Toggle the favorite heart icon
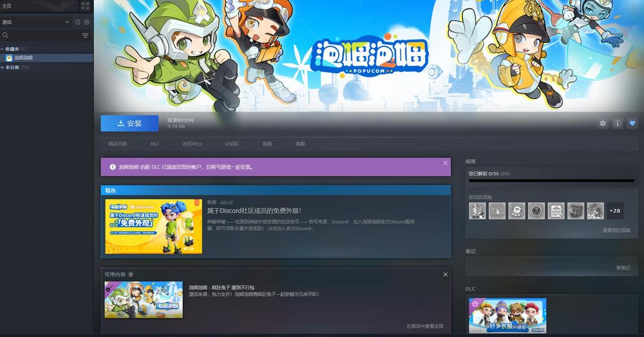This screenshot has height=337, width=644. click(632, 123)
